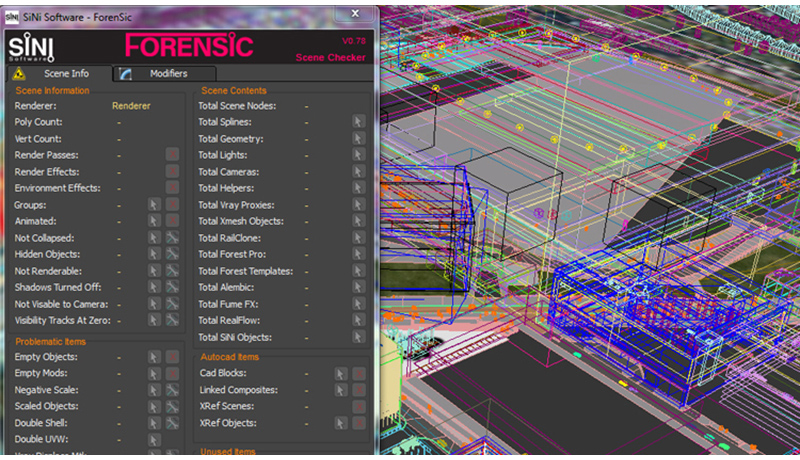
Task: Click the red X icon for Groups
Action: [172, 205]
